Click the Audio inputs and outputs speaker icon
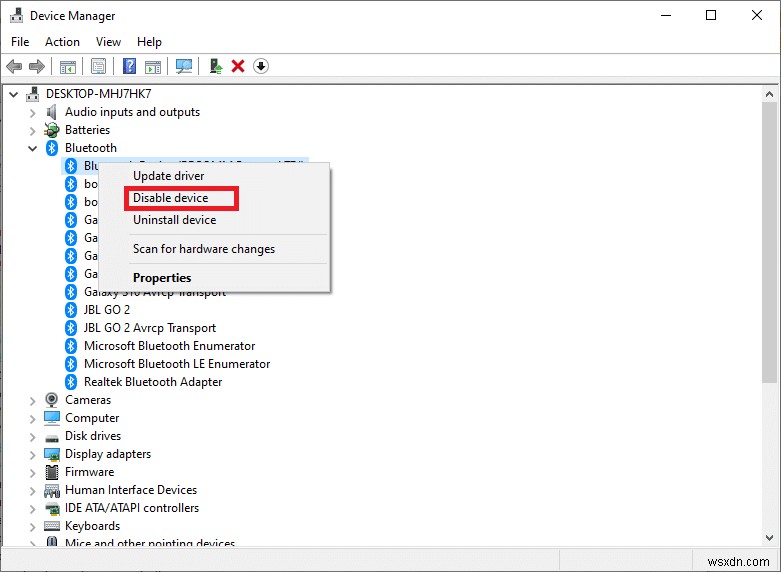 (x=52, y=112)
